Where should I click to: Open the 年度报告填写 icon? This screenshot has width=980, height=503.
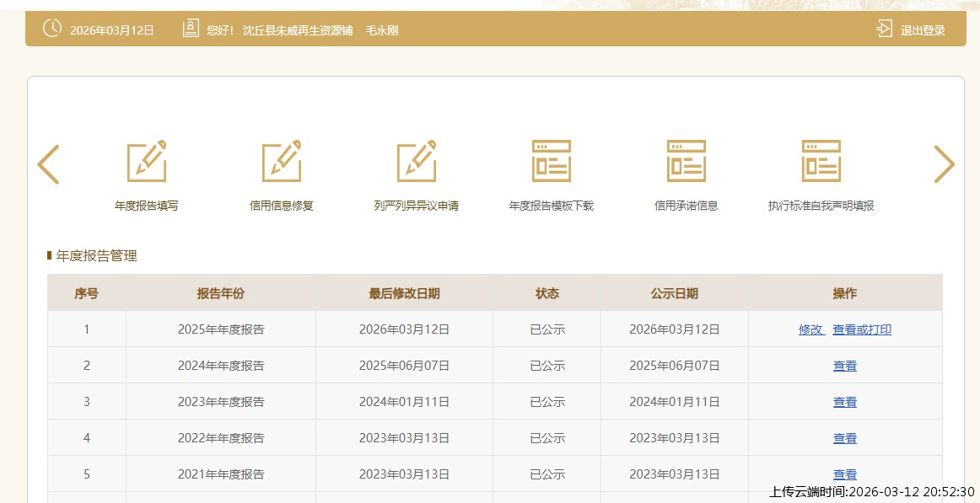146,161
